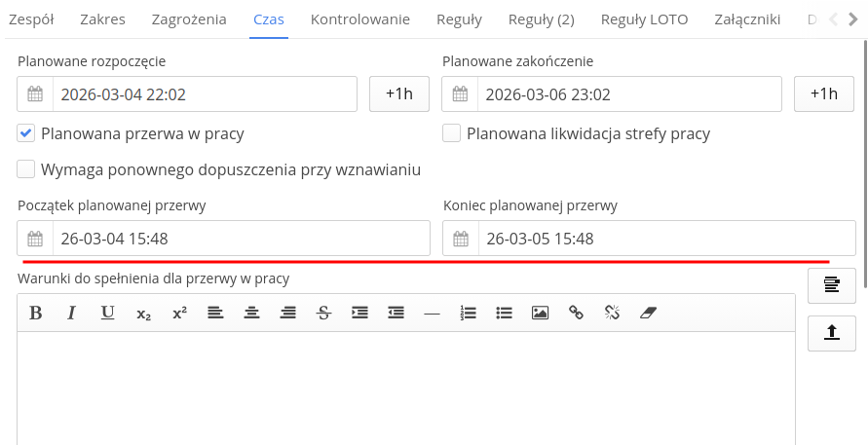This screenshot has height=445, width=868.
Task: Insert a hyperlink in the editor
Action: [576, 313]
